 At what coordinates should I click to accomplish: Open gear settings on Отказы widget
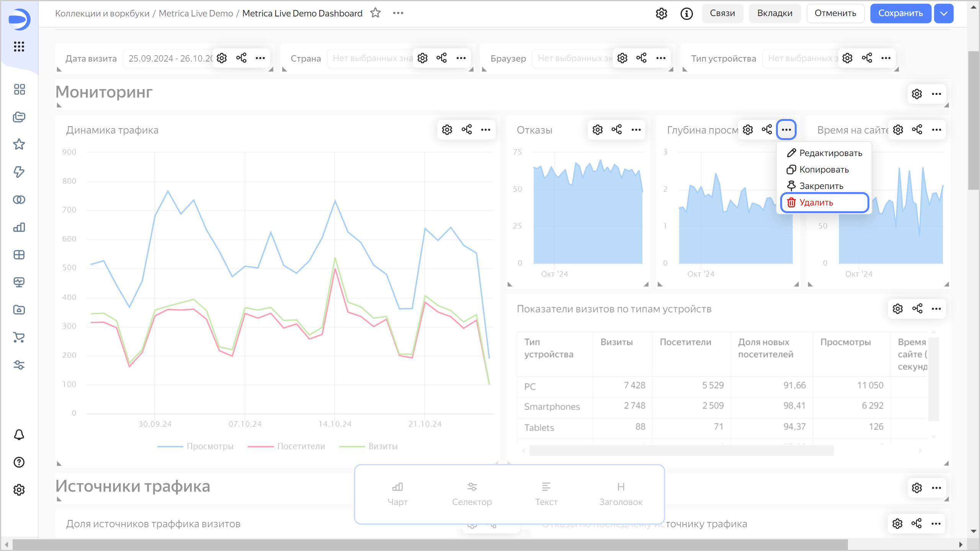click(x=597, y=130)
